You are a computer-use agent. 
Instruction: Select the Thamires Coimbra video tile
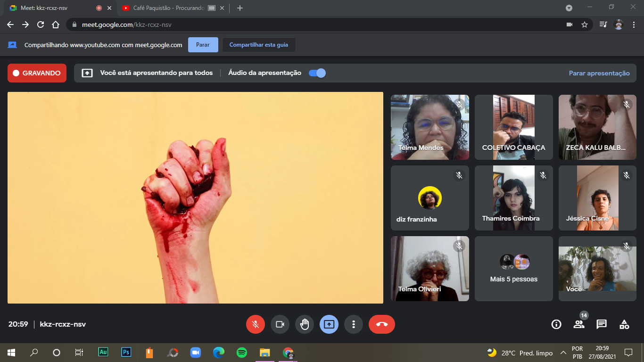pos(513,198)
